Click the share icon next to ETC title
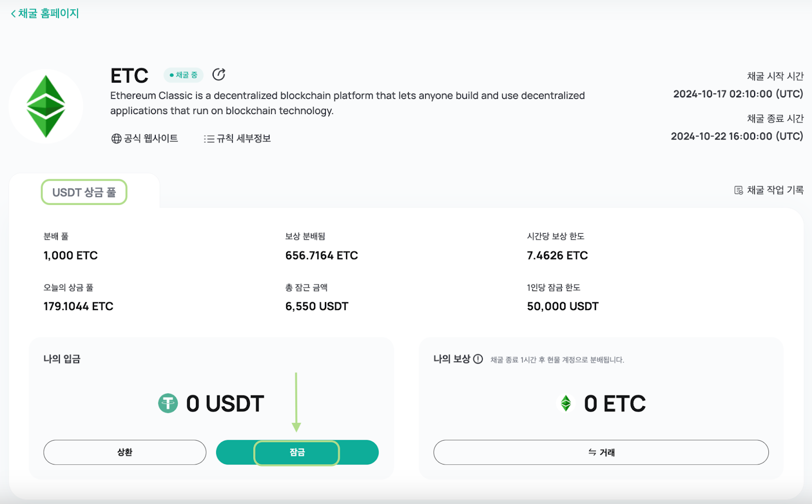This screenshot has width=812, height=504. (218, 74)
